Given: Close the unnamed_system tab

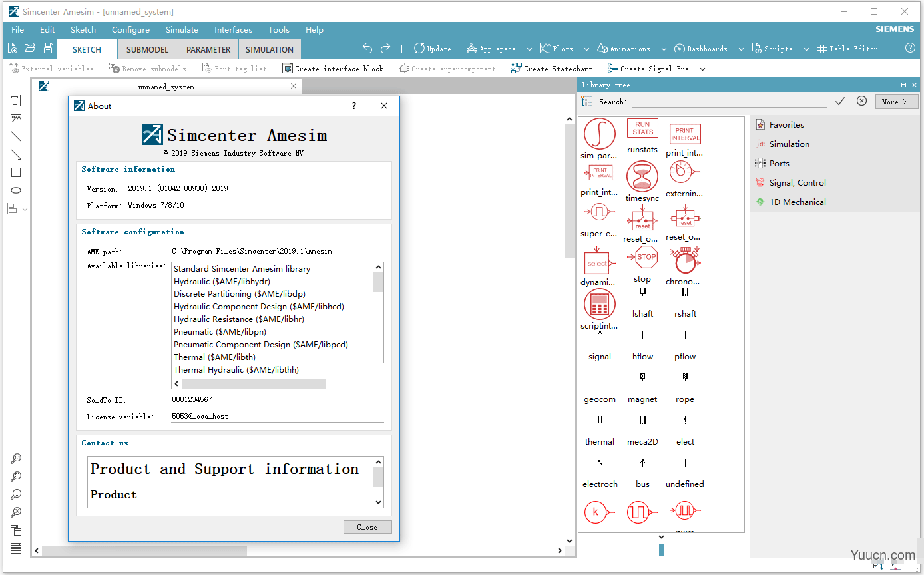Looking at the screenshot, I should [x=294, y=86].
